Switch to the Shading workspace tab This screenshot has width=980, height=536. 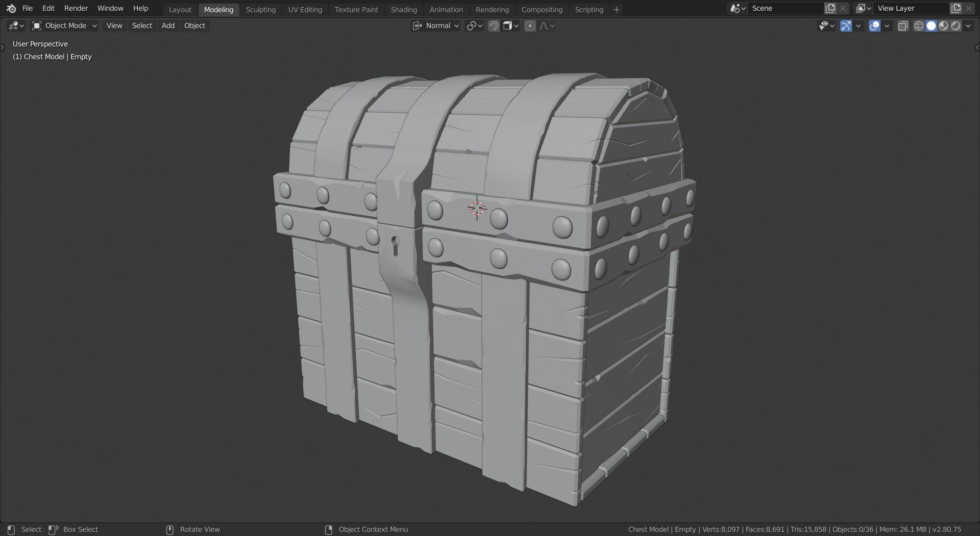404,10
